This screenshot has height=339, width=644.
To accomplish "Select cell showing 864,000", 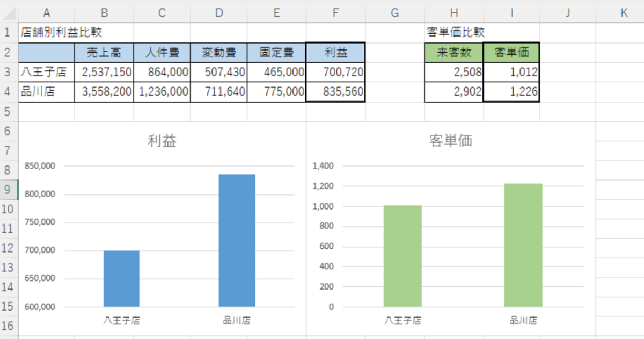I will pos(162,72).
